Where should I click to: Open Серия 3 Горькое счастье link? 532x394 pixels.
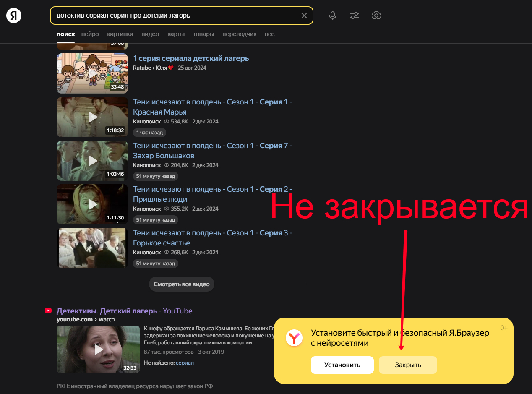tap(212, 237)
